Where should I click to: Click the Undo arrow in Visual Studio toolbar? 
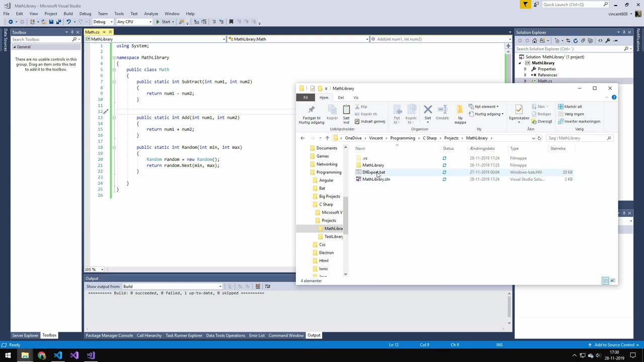click(x=69, y=22)
